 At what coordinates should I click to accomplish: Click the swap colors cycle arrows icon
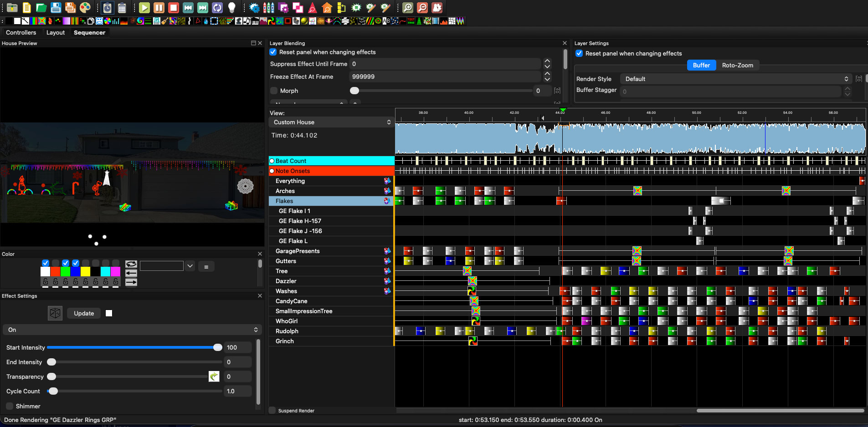tap(131, 264)
